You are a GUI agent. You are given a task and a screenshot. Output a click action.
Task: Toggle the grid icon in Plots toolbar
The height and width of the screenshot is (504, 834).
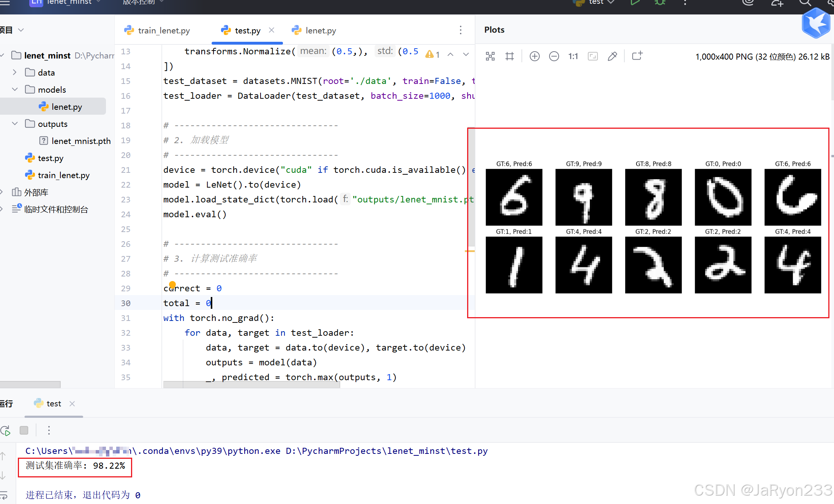tap(509, 57)
